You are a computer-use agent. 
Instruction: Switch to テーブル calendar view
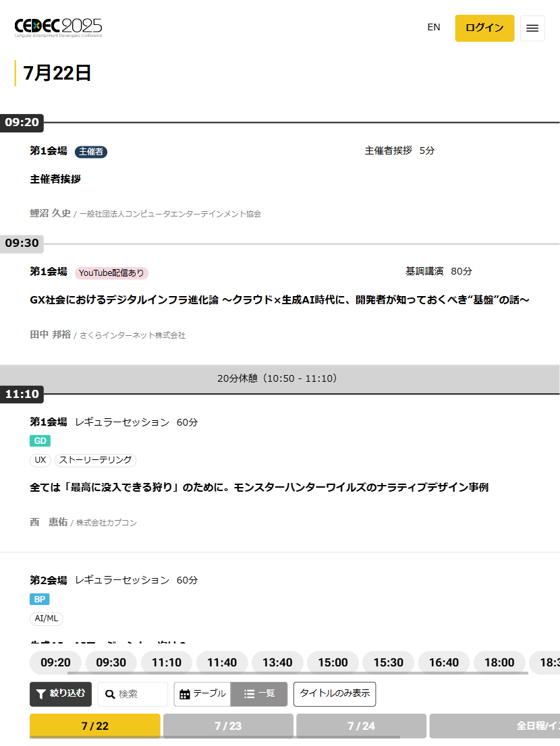202,694
